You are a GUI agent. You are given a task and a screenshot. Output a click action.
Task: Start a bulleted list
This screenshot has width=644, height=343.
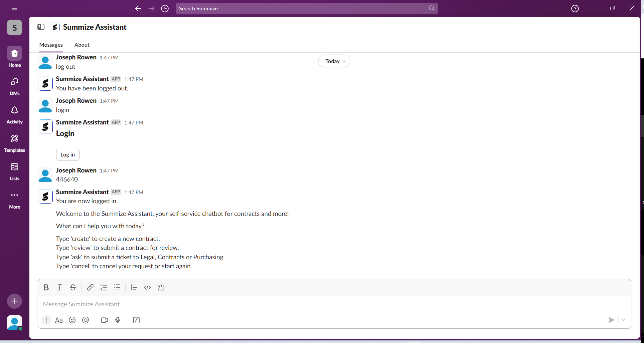117,287
